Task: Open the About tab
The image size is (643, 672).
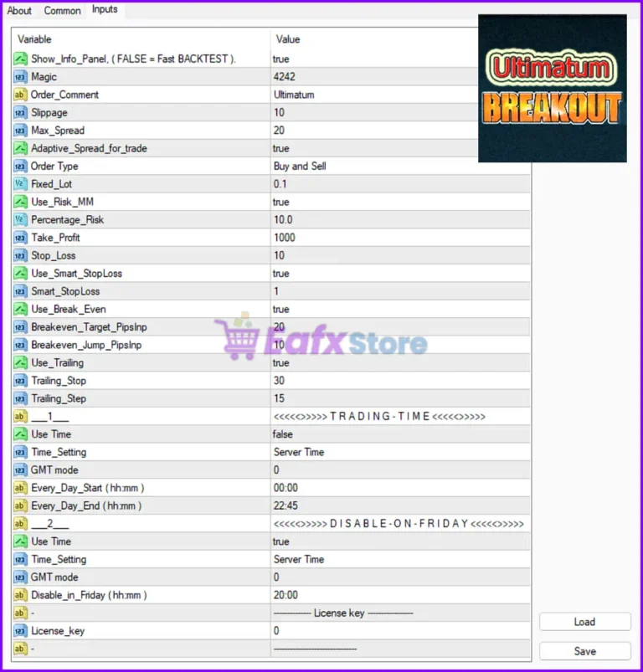Action: 19,11
